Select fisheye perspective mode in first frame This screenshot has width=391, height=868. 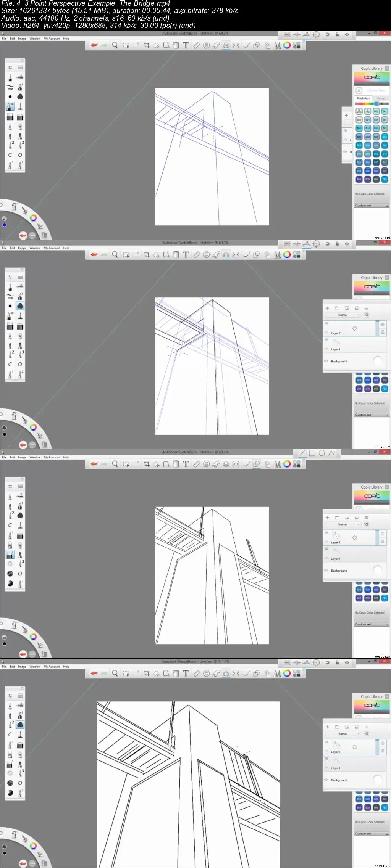(x=317, y=34)
